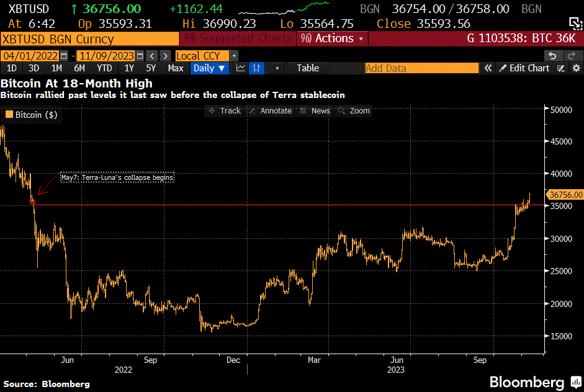Click the XBTUSD BGN Curncy security field

tap(90, 38)
